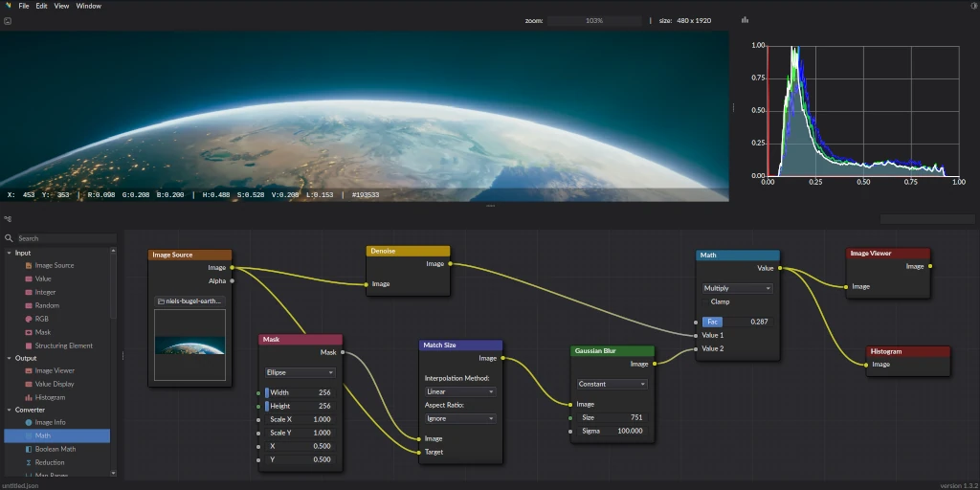Click the Alpha output socket on Image Source

coord(232,281)
